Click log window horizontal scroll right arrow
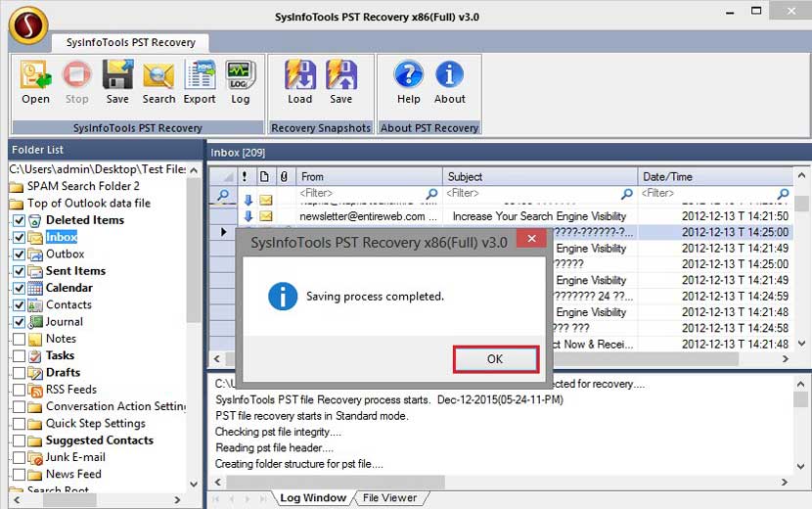812x509 pixels. (785, 482)
